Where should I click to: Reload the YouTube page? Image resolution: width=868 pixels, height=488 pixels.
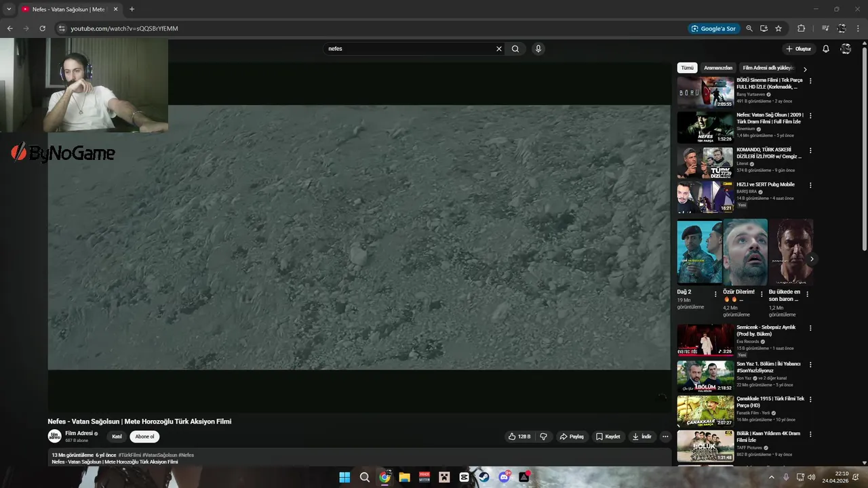coord(42,28)
